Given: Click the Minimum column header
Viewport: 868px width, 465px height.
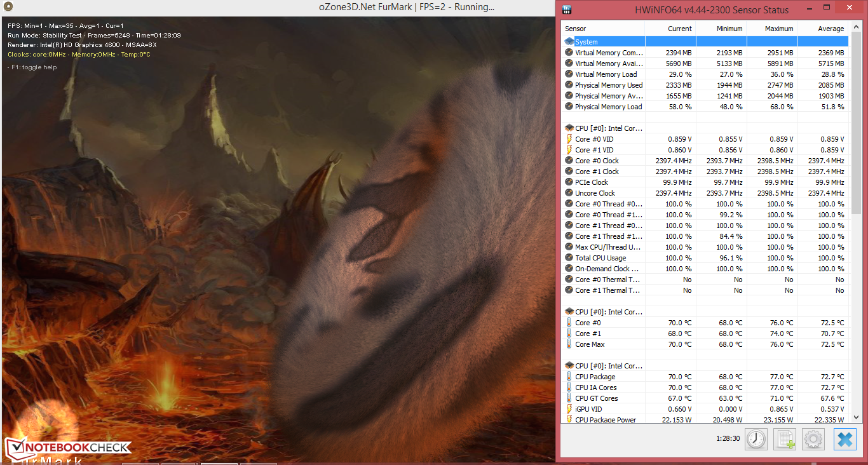Looking at the screenshot, I should point(721,29).
